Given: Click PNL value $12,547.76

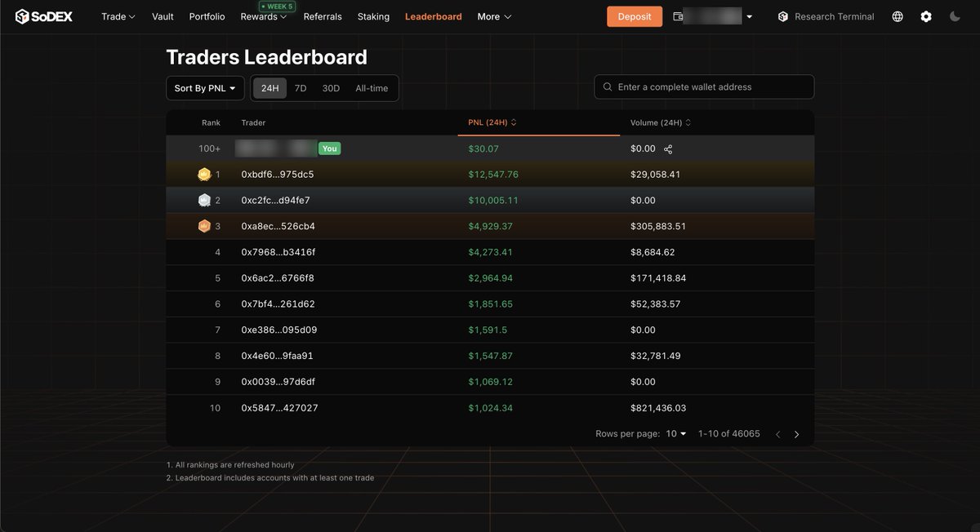Looking at the screenshot, I should (x=493, y=175).
